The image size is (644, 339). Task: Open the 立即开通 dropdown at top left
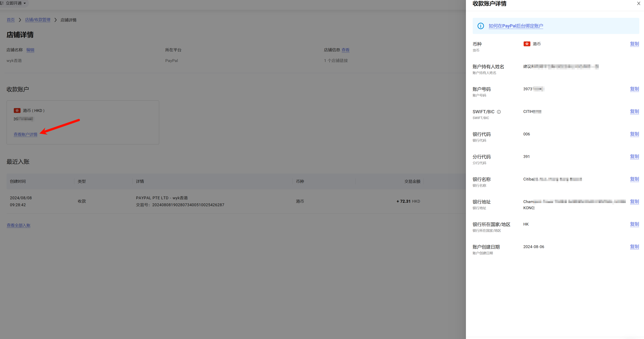pos(16,3)
